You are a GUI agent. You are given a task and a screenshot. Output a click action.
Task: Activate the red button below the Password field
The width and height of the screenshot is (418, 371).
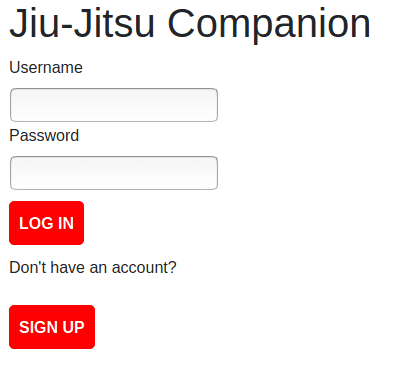46,223
